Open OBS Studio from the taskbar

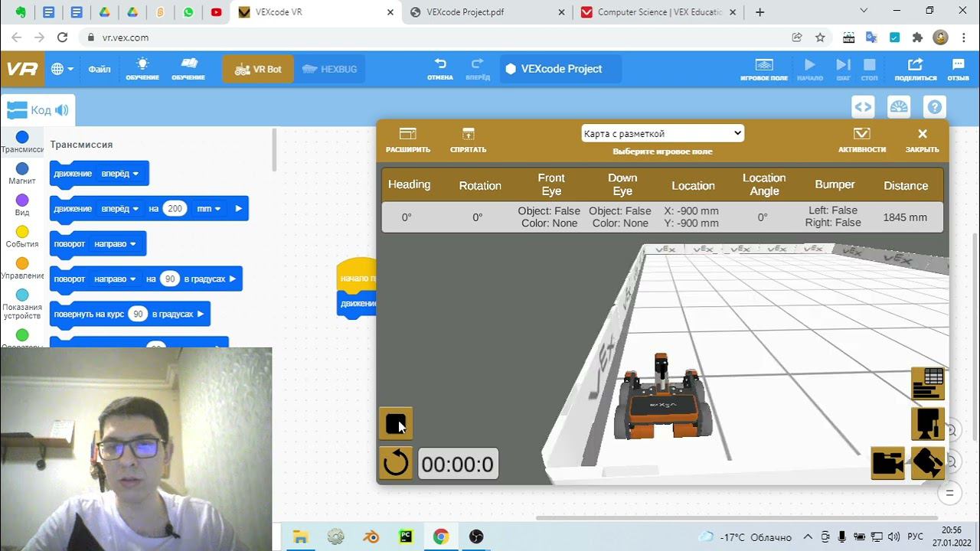pyautogui.click(x=476, y=536)
